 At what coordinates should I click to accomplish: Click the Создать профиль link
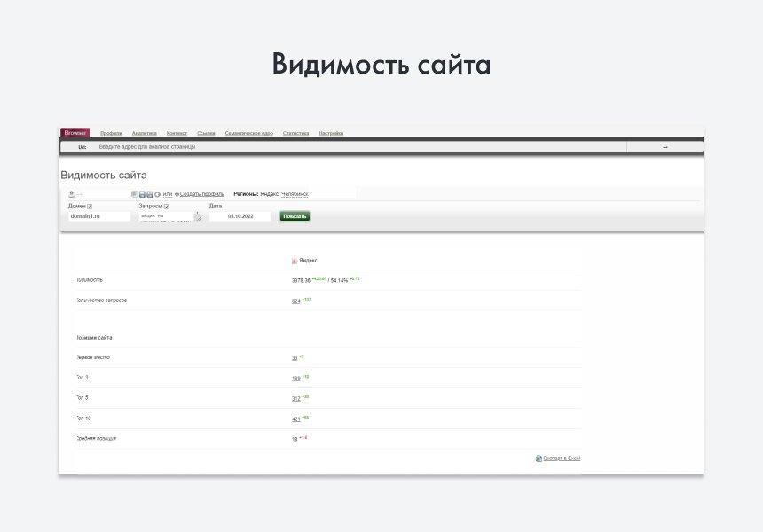[202, 194]
